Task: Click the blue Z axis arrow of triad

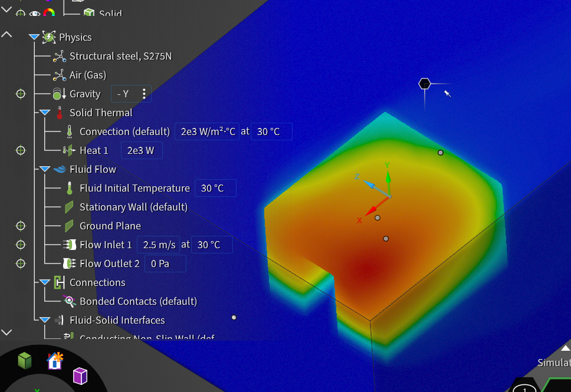Action: [x=369, y=184]
